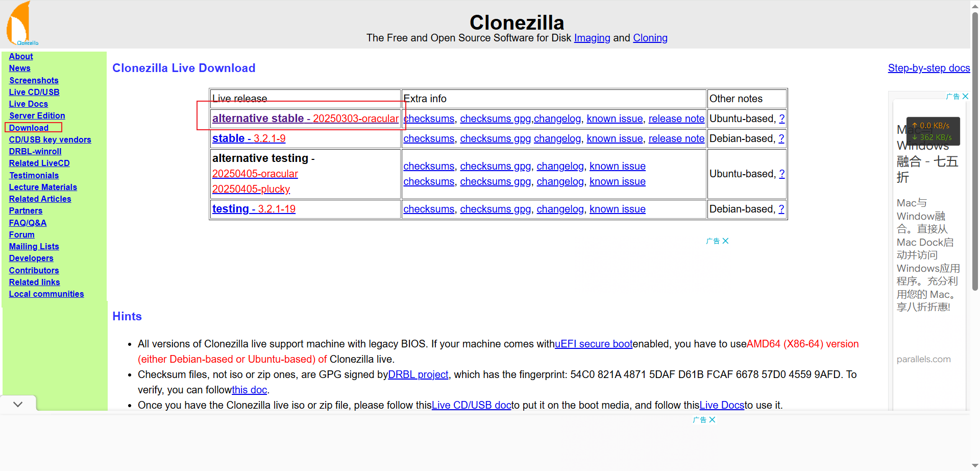The image size is (980, 471).
Task: Open Related Articles link
Action: click(x=40, y=199)
